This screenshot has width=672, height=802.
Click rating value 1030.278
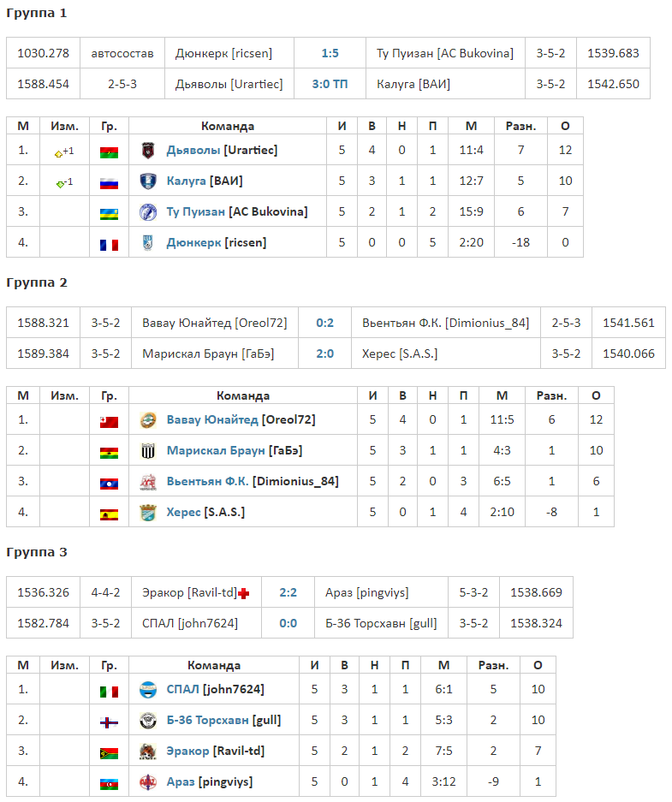43,53
